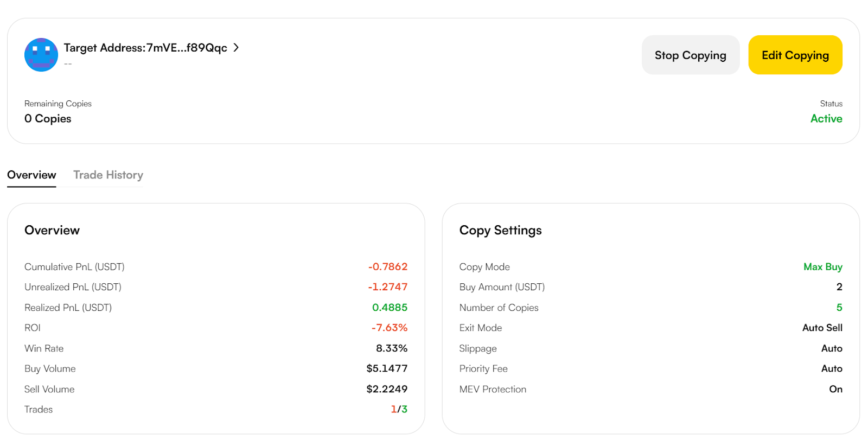Click the Buy Volume value $5.1477

(386, 368)
